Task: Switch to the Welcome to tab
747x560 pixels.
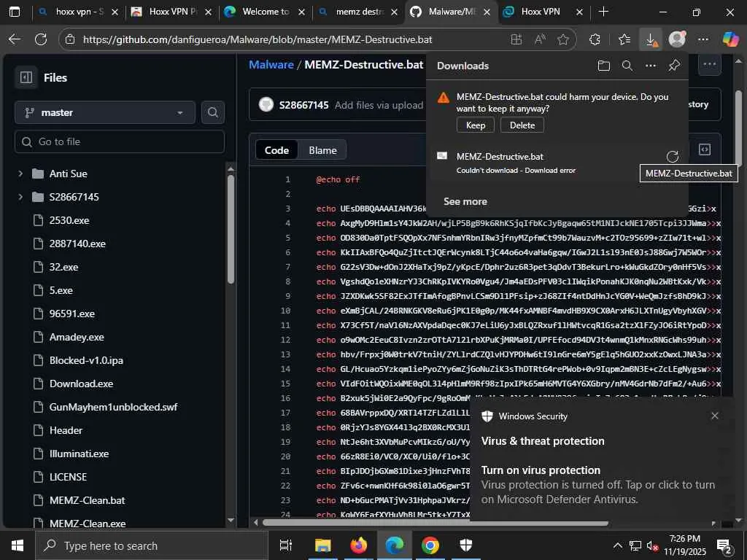Action: (265, 12)
